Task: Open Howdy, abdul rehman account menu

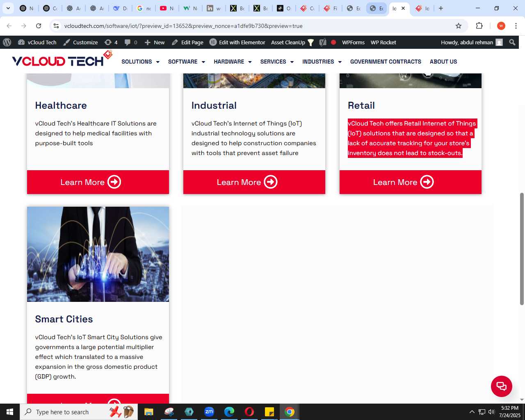Action: pos(472,42)
